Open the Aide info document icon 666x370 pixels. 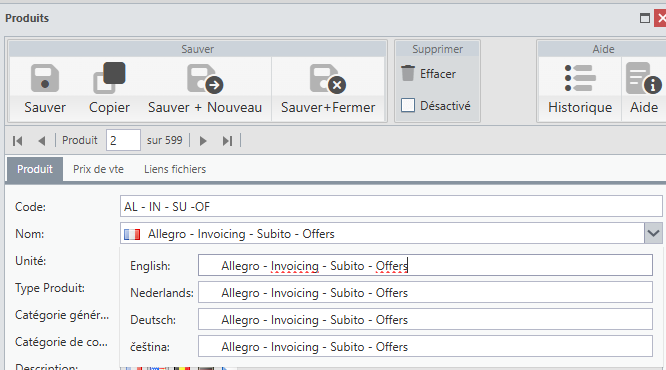point(643,79)
